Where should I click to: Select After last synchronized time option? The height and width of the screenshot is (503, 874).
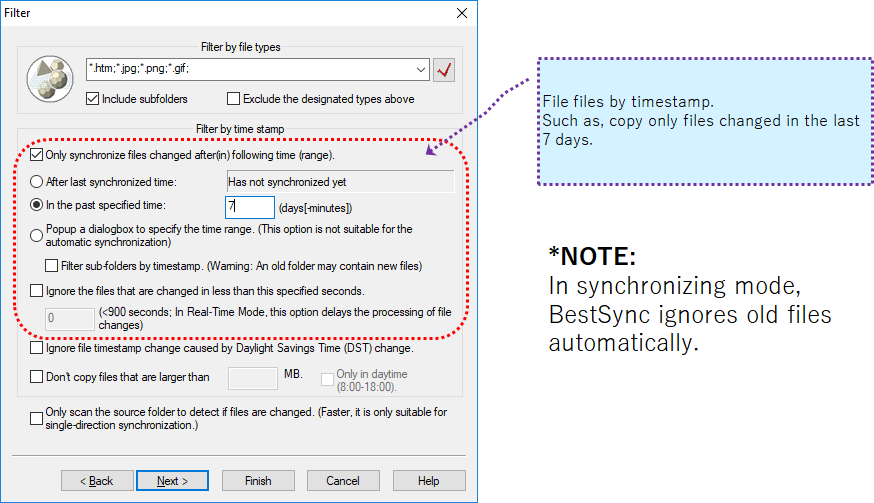pyautogui.click(x=36, y=182)
